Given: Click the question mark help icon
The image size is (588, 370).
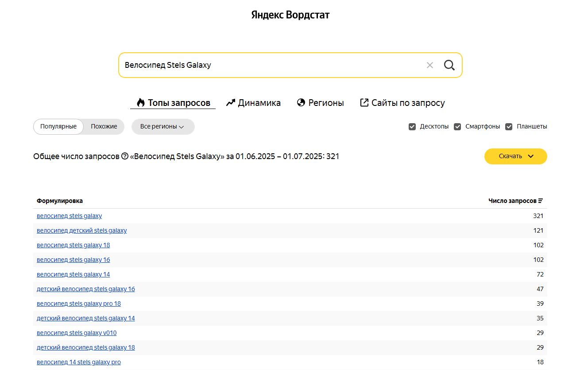Looking at the screenshot, I should point(125,156).
